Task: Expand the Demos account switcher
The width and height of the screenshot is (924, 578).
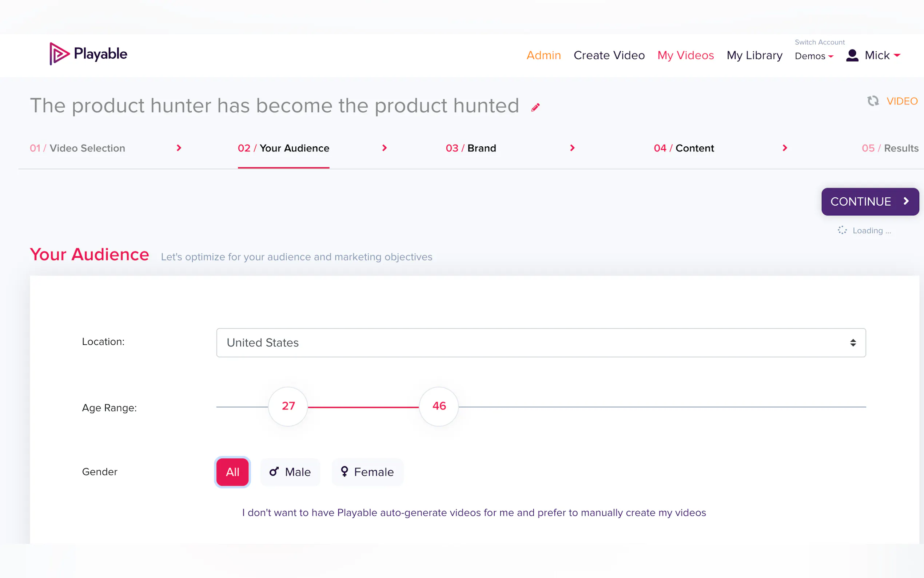Action: 814,56
